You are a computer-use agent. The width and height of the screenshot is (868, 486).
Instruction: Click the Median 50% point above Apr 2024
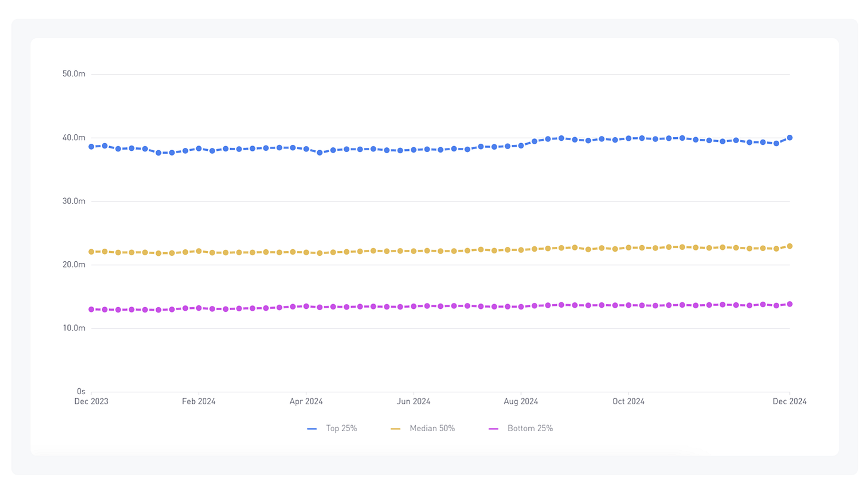click(x=306, y=252)
